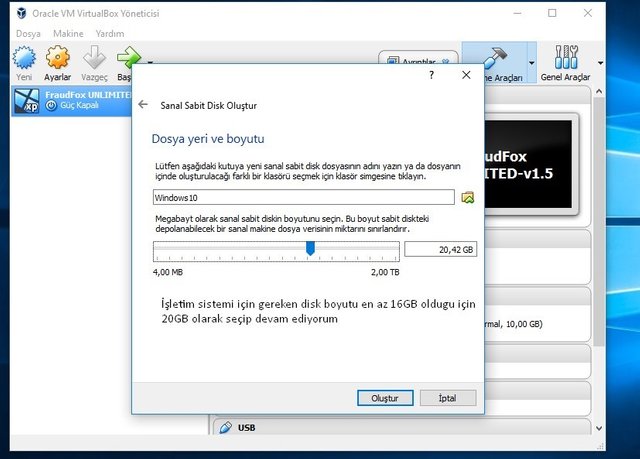Click the Yeni (New) toolbar icon

click(24, 58)
